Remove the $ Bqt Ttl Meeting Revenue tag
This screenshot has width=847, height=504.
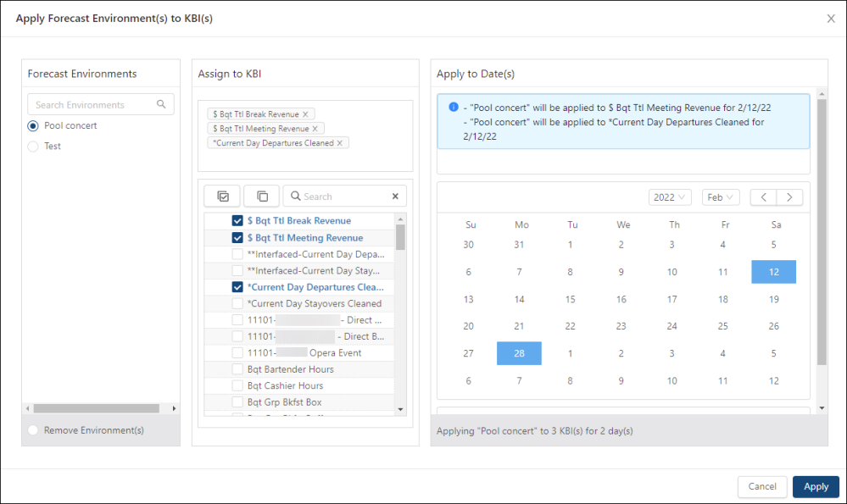pos(315,129)
